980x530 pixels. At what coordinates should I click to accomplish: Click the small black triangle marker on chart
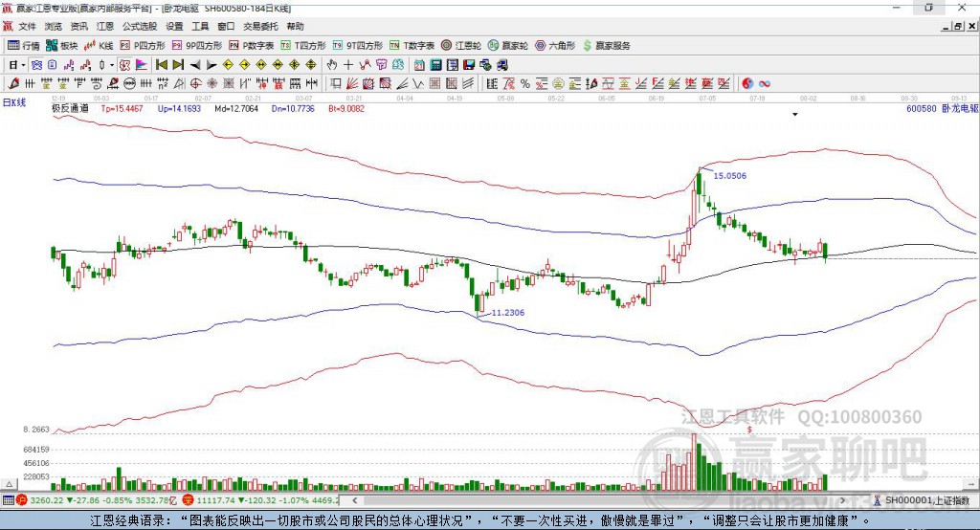[x=795, y=115]
